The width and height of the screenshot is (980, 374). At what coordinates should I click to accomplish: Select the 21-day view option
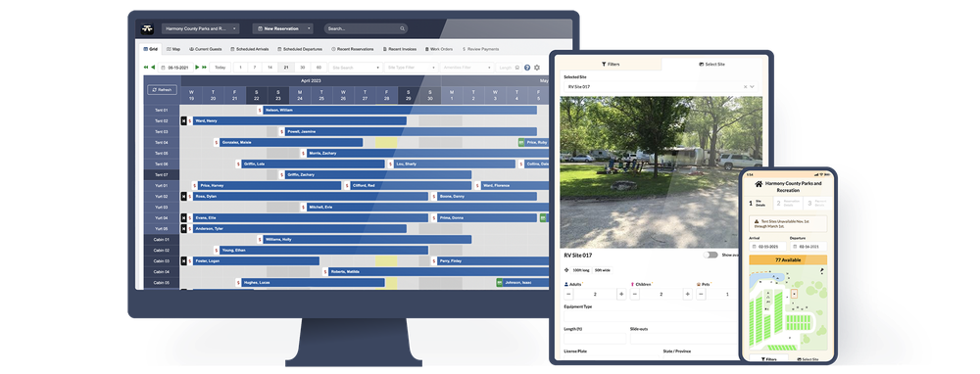(x=286, y=68)
